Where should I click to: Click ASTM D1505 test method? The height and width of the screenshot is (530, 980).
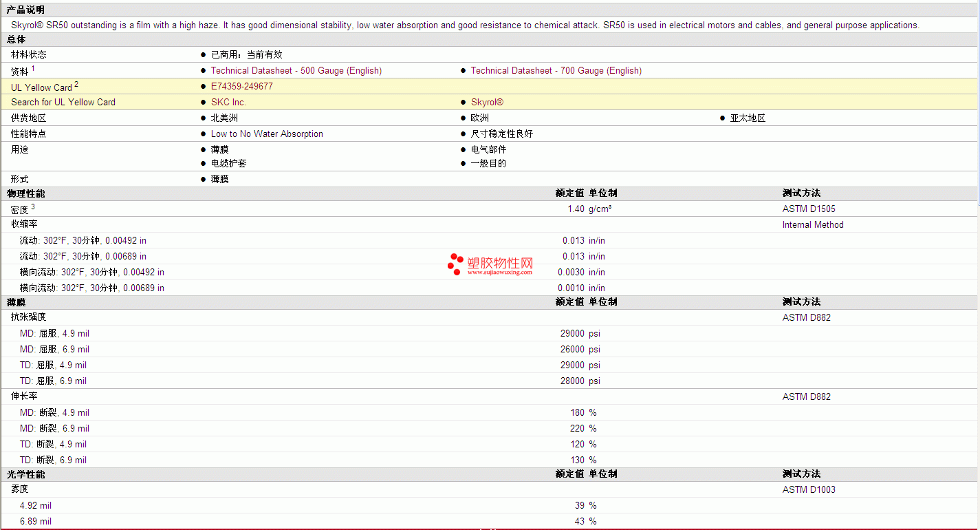[x=809, y=209]
